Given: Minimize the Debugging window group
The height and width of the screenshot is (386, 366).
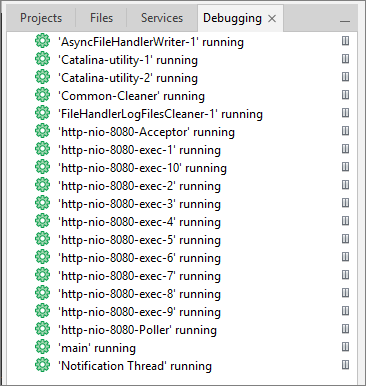Looking at the screenshot, I should point(345,21).
